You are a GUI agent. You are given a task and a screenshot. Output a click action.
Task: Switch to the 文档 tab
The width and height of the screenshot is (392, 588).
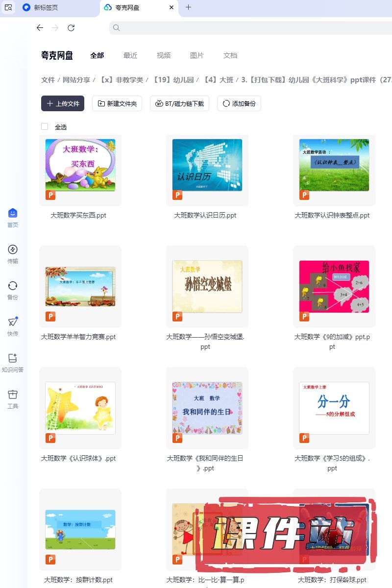coord(230,55)
